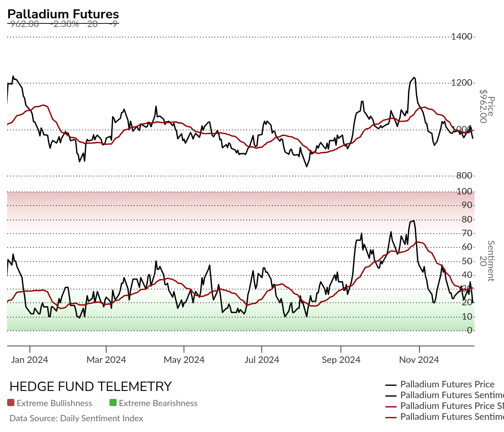Select the Jul 2024 axis tick label

[x=262, y=360]
